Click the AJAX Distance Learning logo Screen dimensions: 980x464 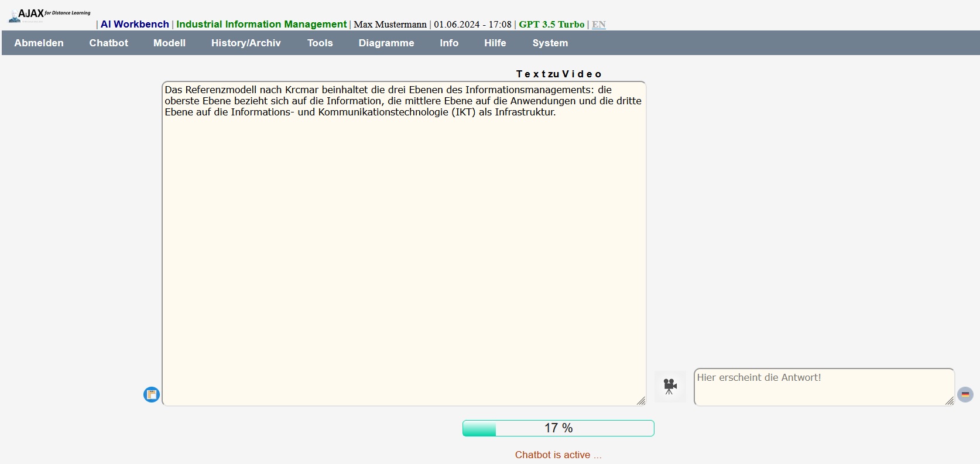[50, 15]
